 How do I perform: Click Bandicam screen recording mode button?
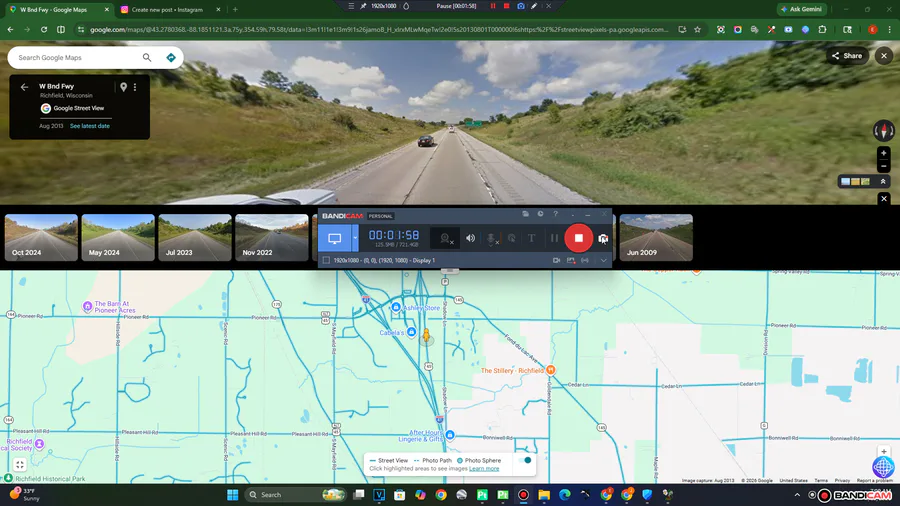tap(335, 238)
